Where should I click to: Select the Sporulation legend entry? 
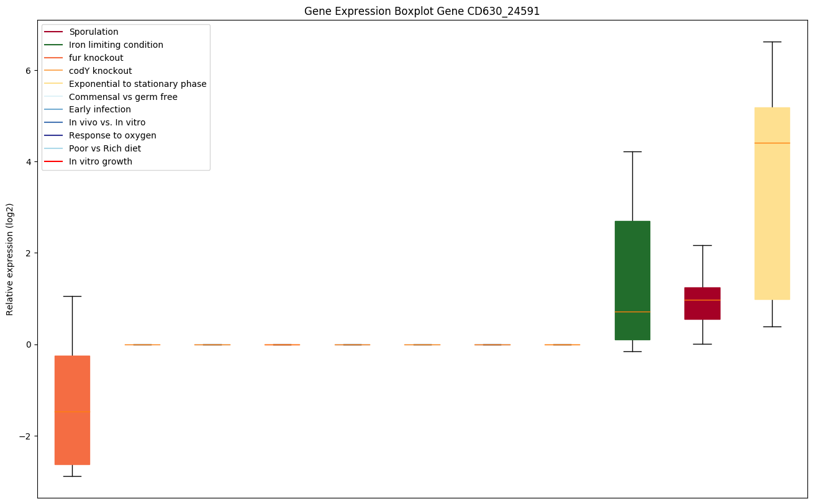tap(93, 32)
